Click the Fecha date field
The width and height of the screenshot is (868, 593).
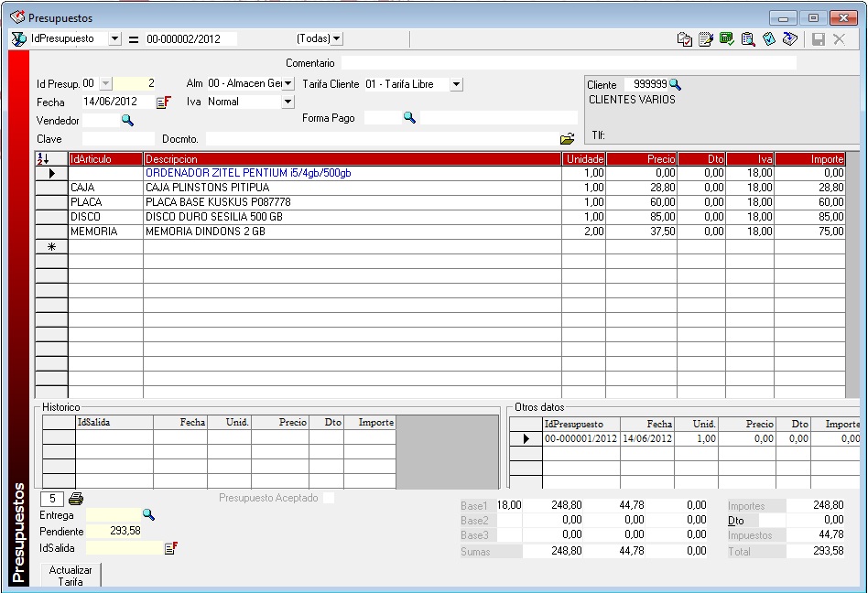tap(117, 102)
